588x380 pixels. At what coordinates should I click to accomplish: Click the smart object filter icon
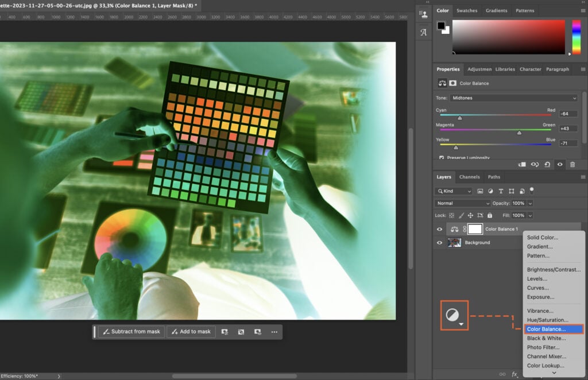tap(523, 191)
